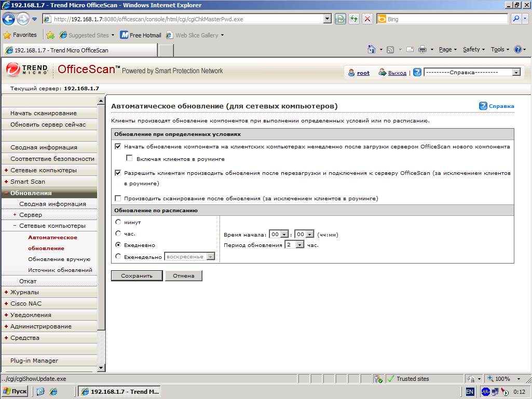Toggle 'Разрешить клиентам производить обновления' checkbox
Viewport: 532px width, 399px height.
pyautogui.click(x=118, y=173)
